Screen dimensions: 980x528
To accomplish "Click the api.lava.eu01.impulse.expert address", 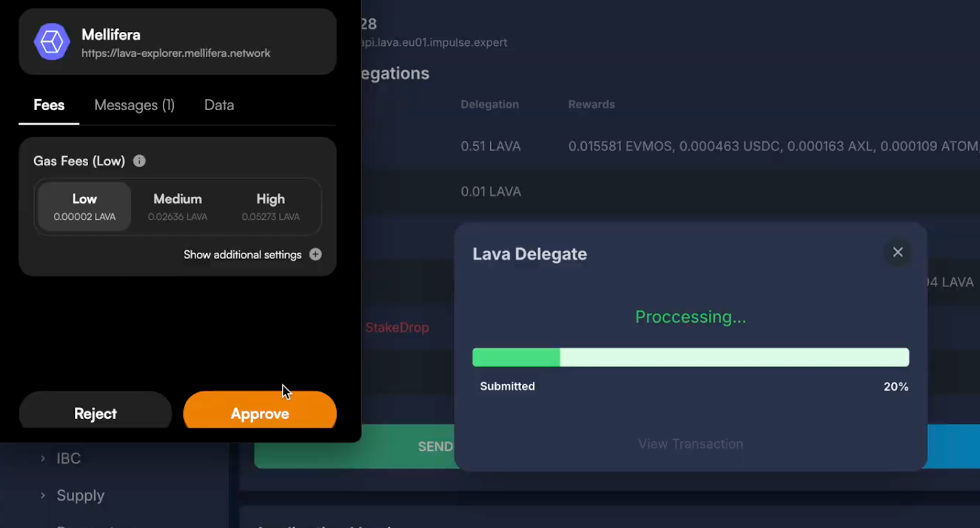I will pyautogui.click(x=434, y=43).
